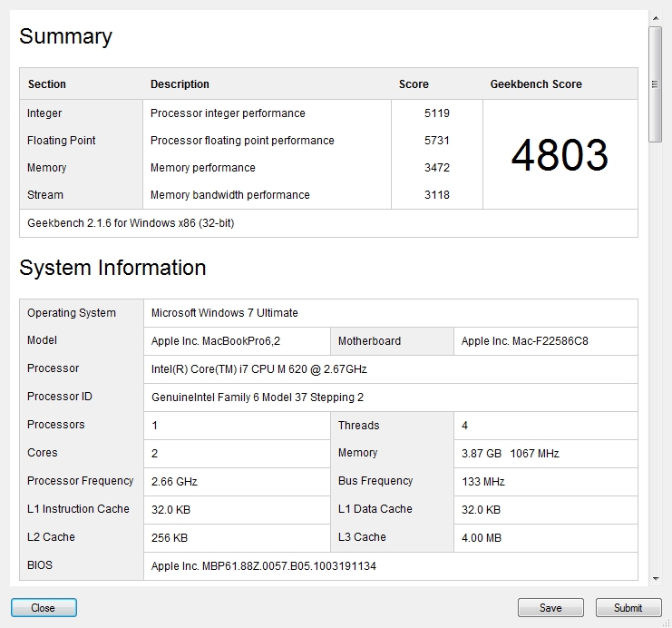Click the scrollbar up arrow

[655, 16]
